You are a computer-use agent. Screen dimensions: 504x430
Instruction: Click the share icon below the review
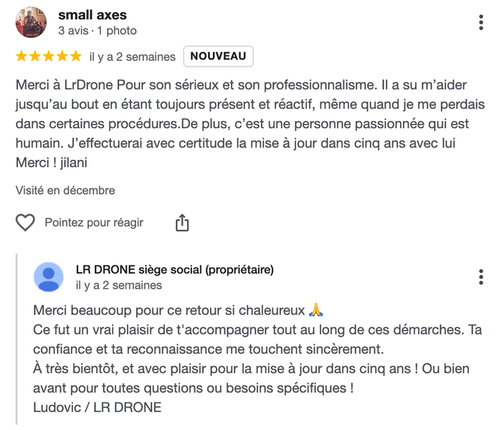click(x=182, y=223)
